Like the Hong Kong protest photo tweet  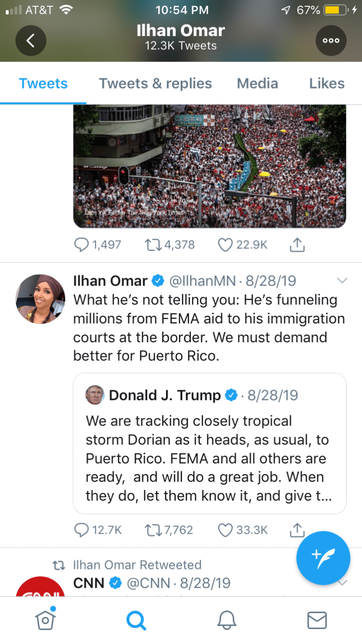(x=226, y=245)
